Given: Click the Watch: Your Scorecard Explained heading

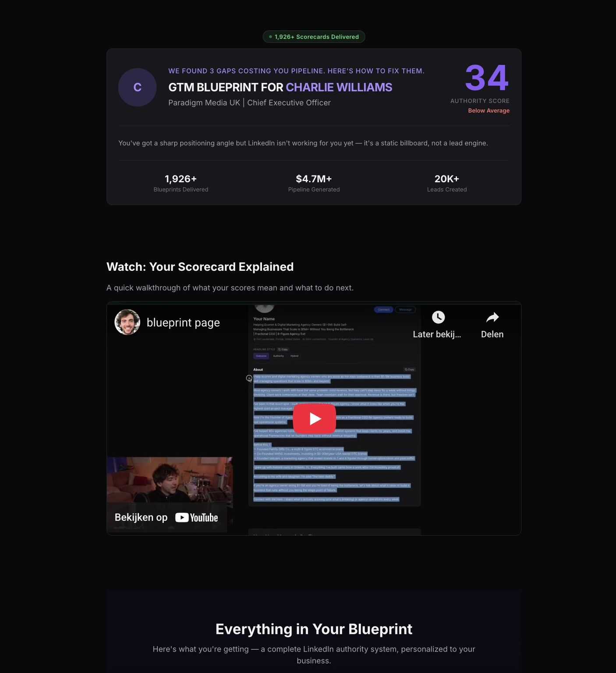Looking at the screenshot, I should (200, 267).
